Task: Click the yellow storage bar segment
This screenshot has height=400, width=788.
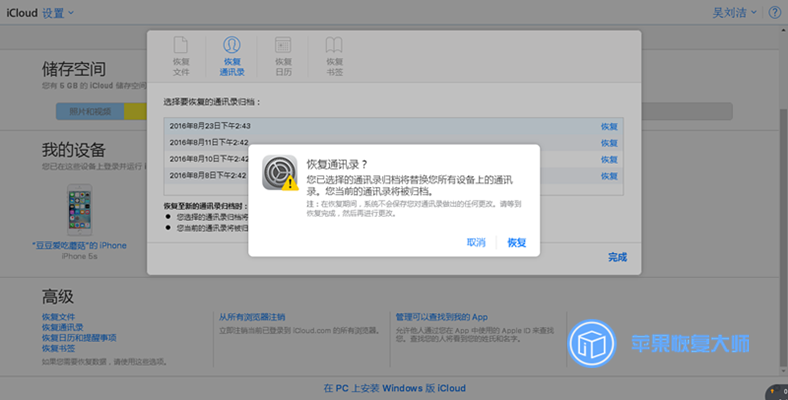Action: (135, 112)
